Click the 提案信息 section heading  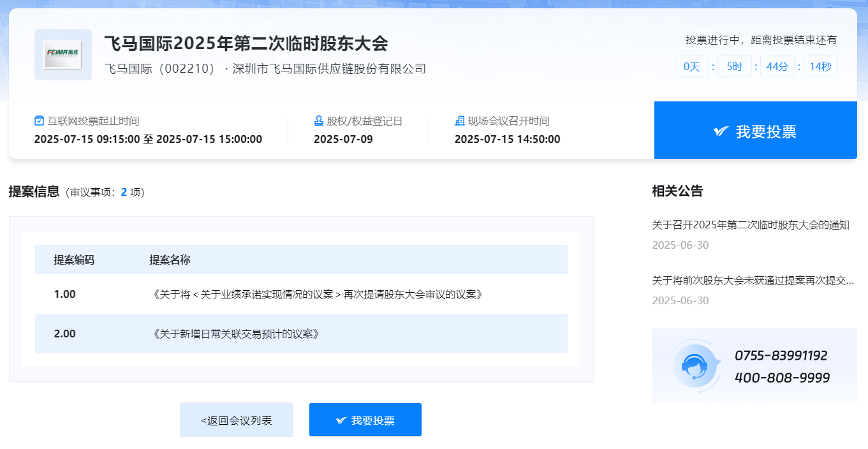34,191
